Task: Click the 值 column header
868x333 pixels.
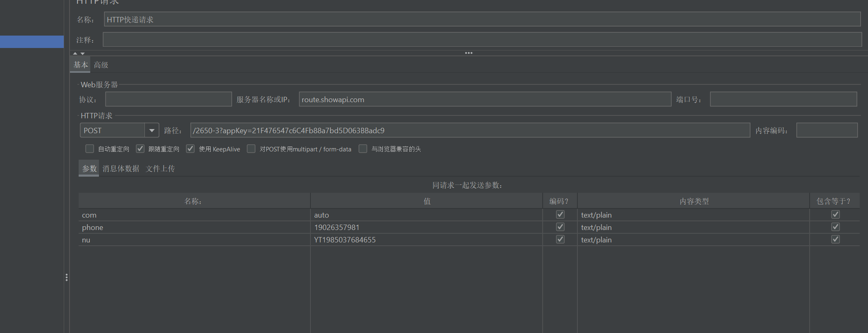Action: 427,201
